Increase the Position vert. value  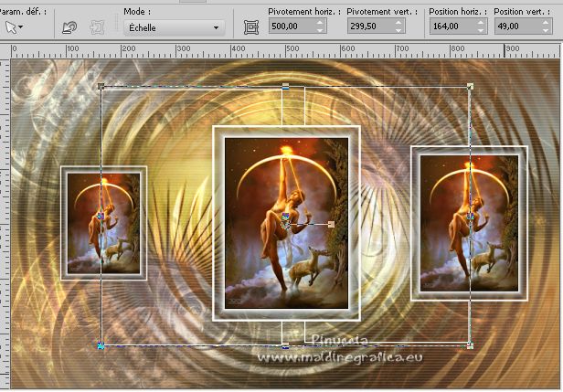click(546, 23)
